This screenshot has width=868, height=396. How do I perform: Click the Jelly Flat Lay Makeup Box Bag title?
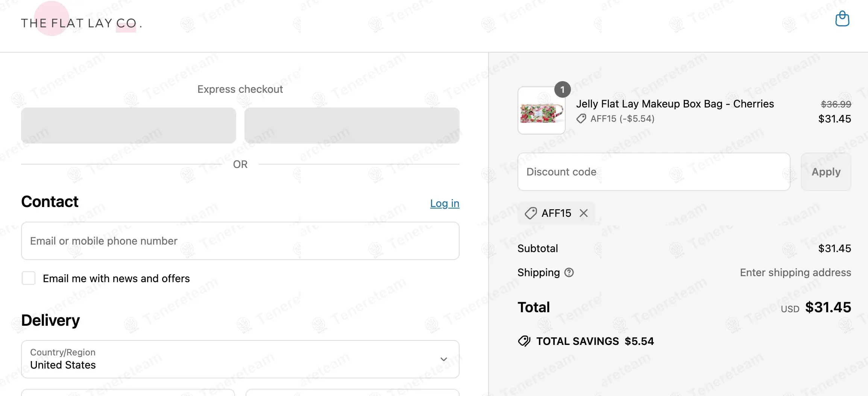(x=675, y=104)
